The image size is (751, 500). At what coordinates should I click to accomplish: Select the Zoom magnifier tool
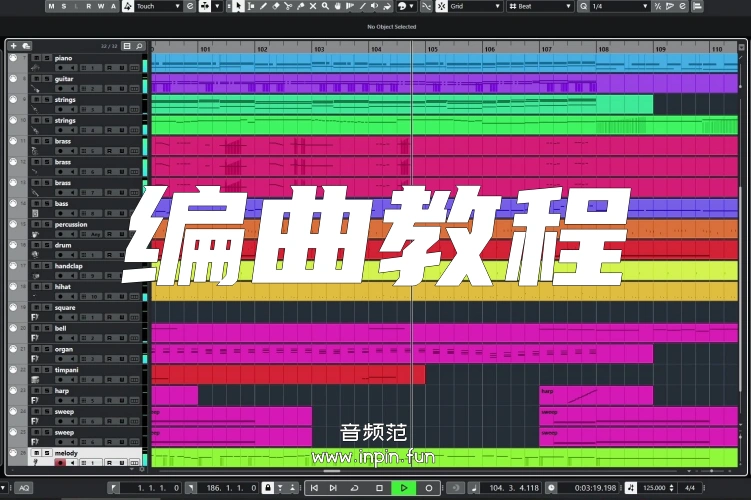(x=325, y=6)
